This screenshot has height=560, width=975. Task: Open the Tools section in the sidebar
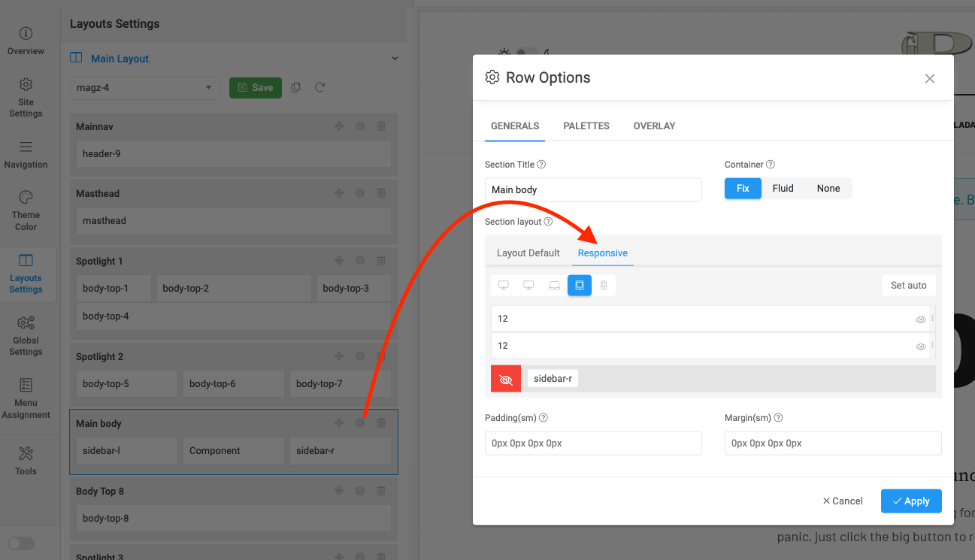[26, 462]
